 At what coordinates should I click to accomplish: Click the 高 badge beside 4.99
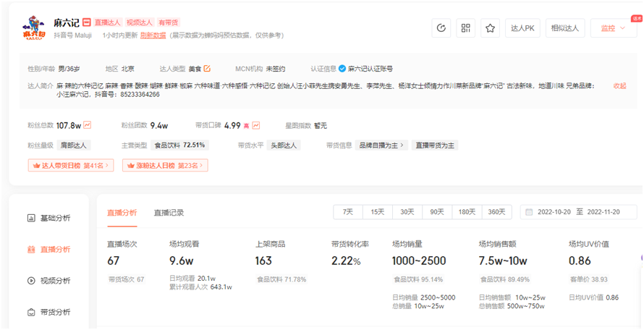point(247,126)
